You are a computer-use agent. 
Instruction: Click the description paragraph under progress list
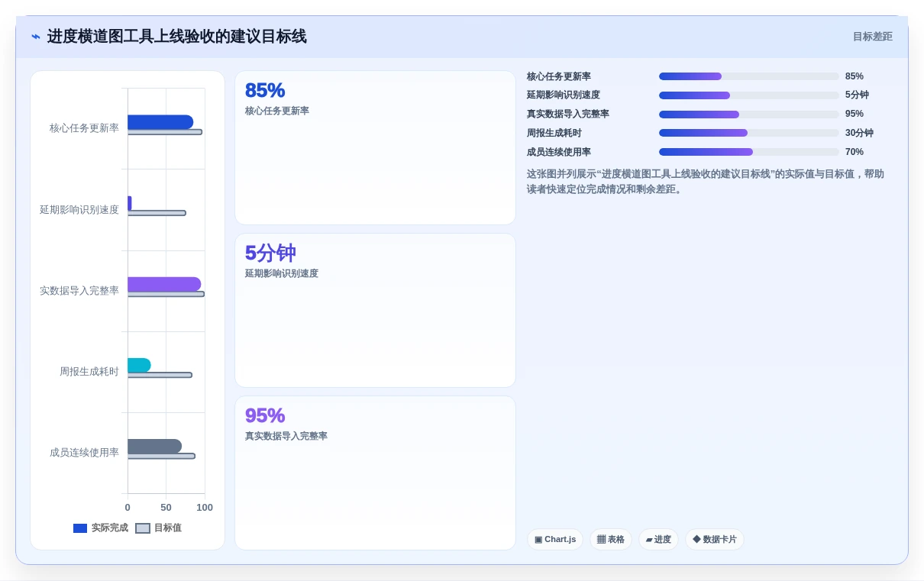coord(706,182)
